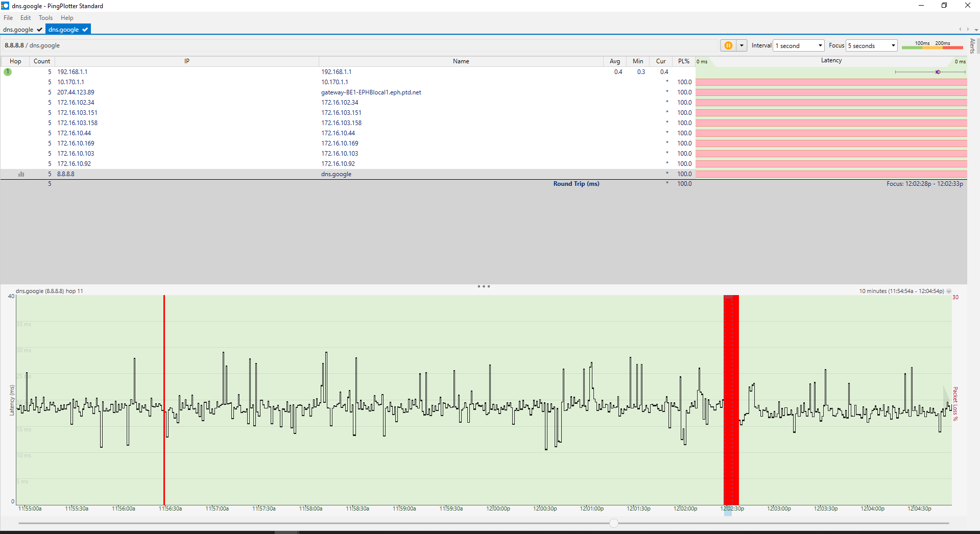Click the PingPlotter app icon in title bar
The image size is (980, 534).
click(5, 6)
